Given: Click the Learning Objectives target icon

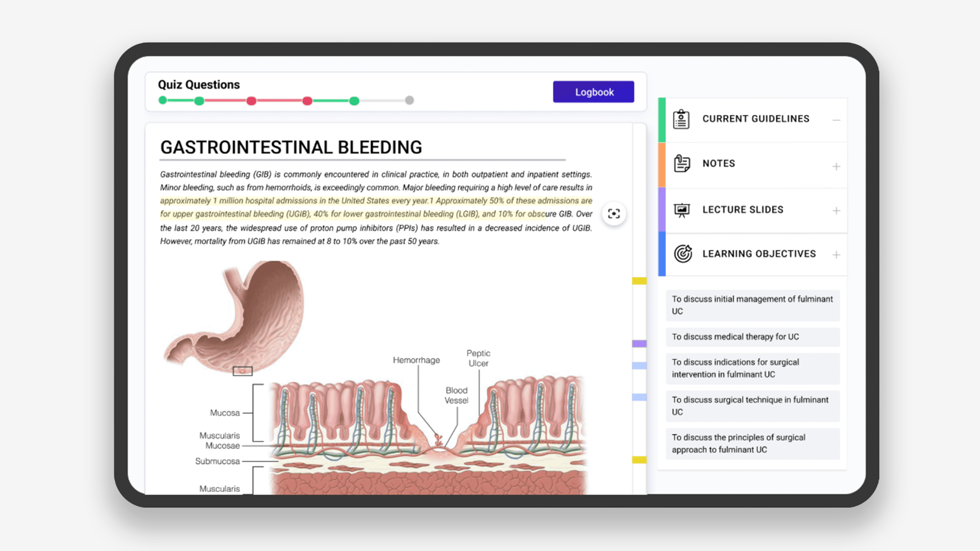Looking at the screenshot, I should [682, 254].
